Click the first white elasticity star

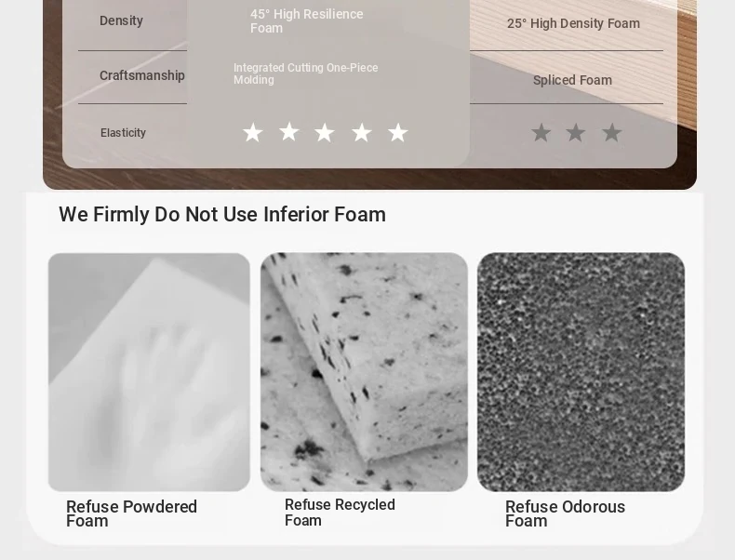pos(253,133)
